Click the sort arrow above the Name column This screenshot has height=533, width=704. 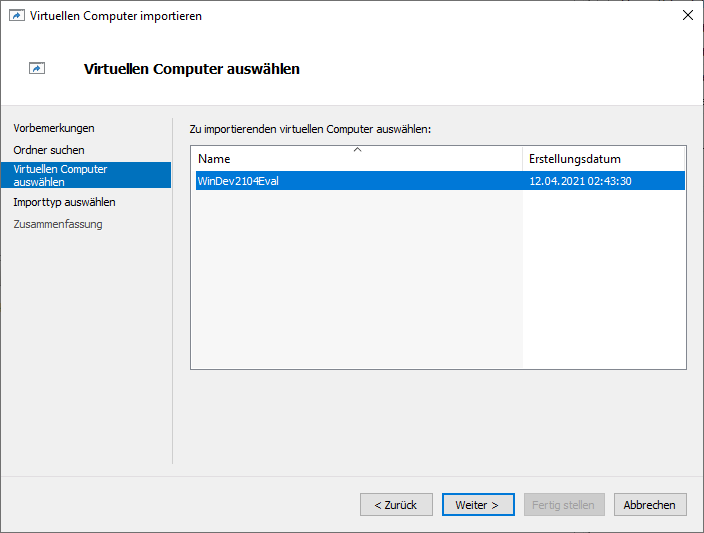[357, 149]
